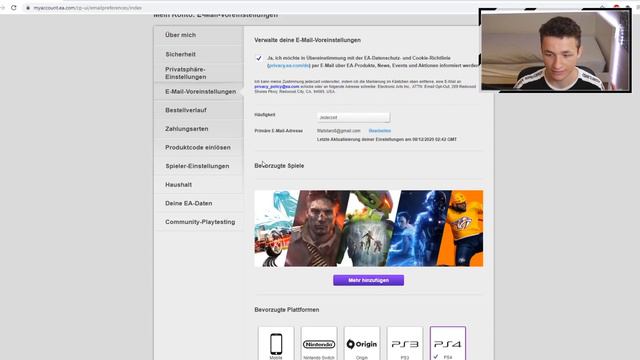
Task: Click the primary email address text
Action: pyautogui.click(x=339, y=131)
